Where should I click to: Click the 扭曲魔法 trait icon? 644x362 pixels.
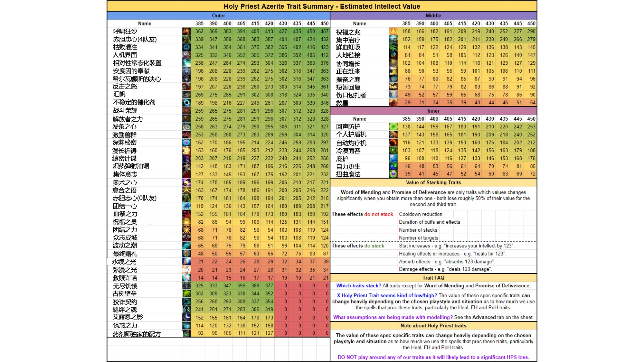[393, 174]
